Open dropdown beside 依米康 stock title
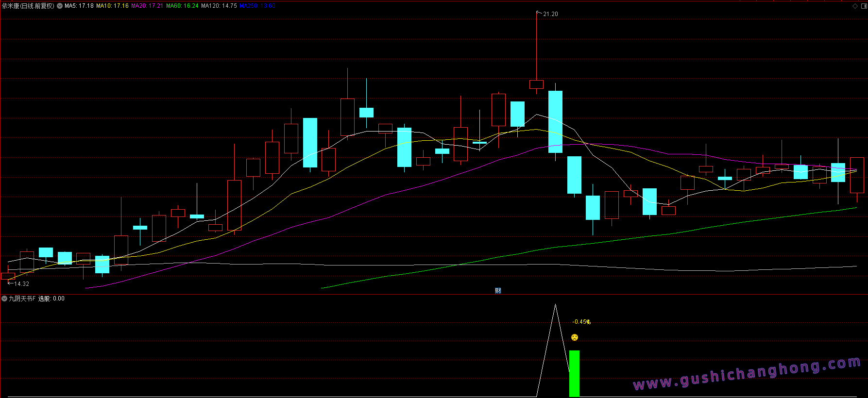Screen dimensions: 868x398 point(60,6)
